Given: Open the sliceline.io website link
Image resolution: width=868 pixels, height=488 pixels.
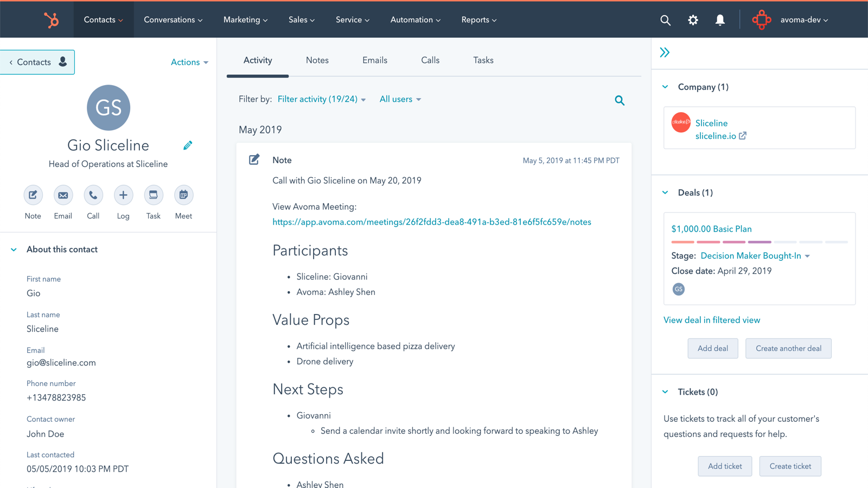Looking at the screenshot, I should click(x=716, y=136).
